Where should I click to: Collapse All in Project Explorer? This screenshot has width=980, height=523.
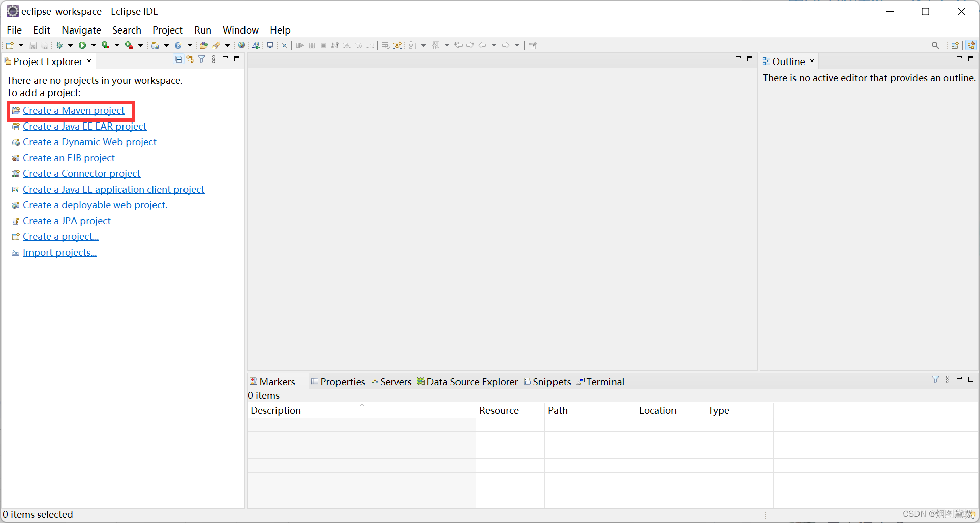[178, 59]
